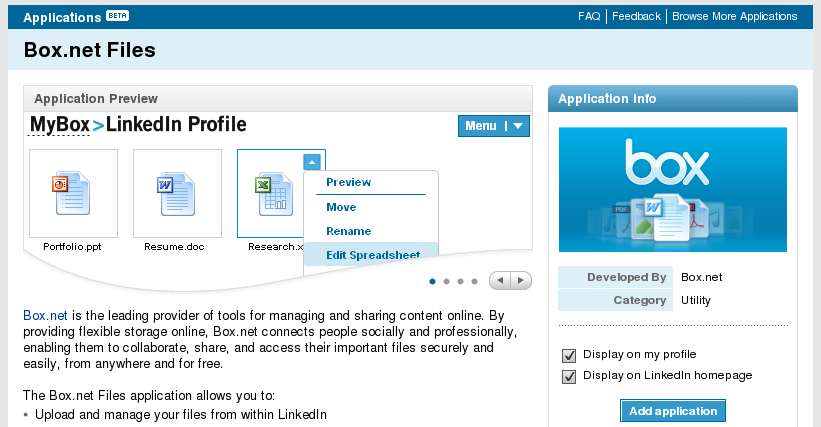821x427 pixels.
Task: Select the first carousel page dot
Action: (432, 281)
